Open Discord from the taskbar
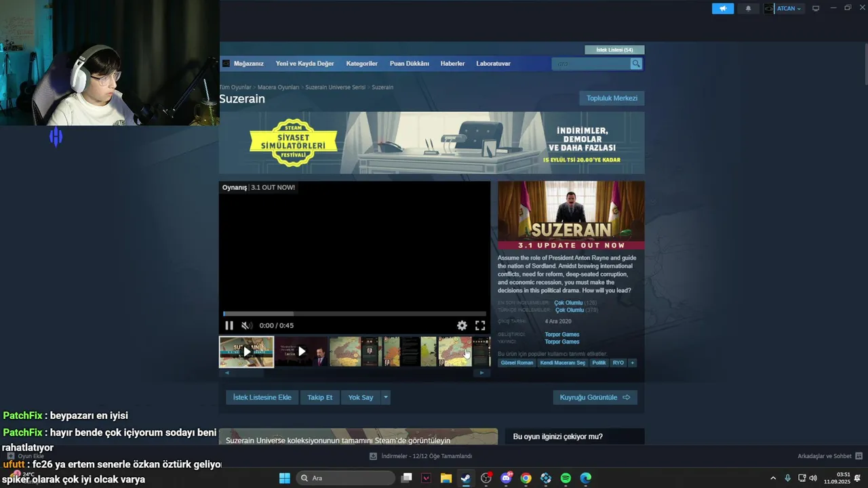 tap(506, 478)
